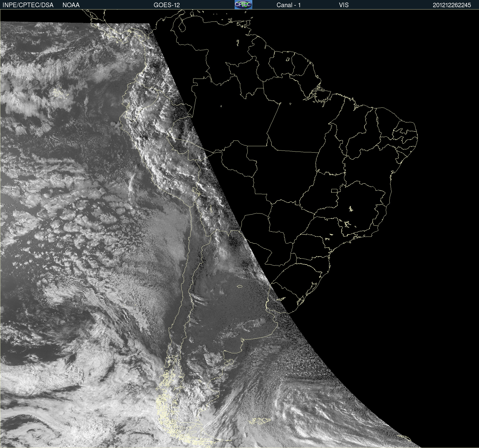Click the GOES-12 satellite label
The width and height of the screenshot is (479, 448).
pos(167,5)
